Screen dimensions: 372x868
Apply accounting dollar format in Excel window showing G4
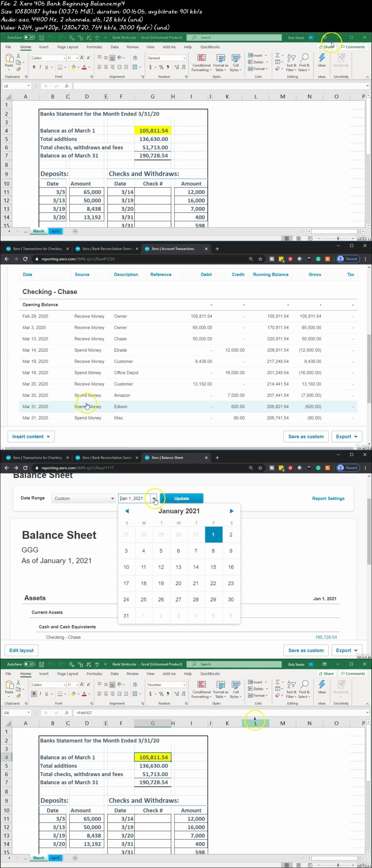point(150,694)
